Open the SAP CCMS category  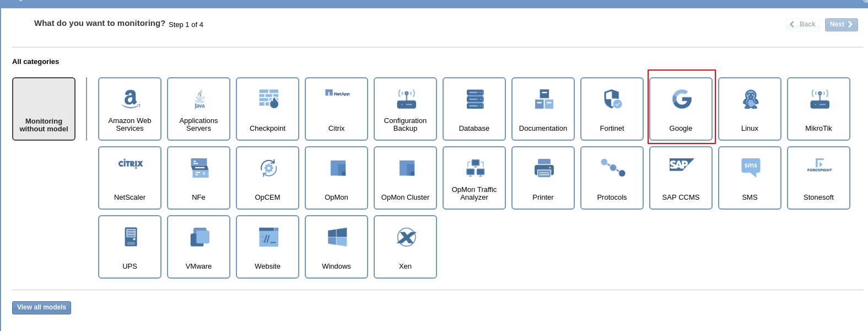(681, 178)
